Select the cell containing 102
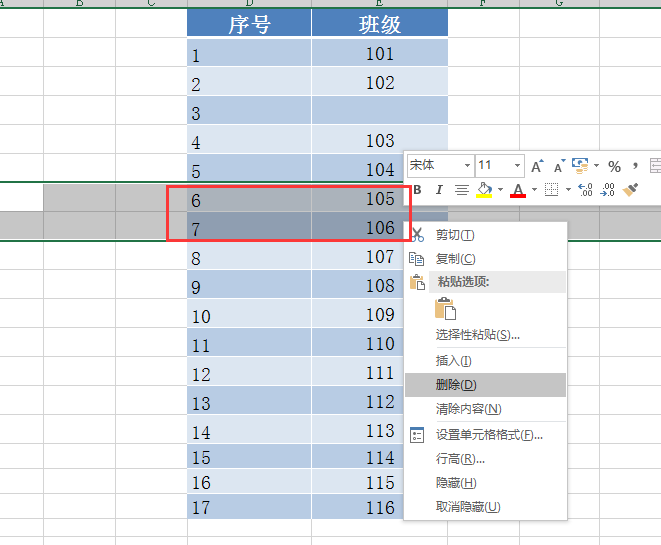The image size is (661, 545). (380, 81)
